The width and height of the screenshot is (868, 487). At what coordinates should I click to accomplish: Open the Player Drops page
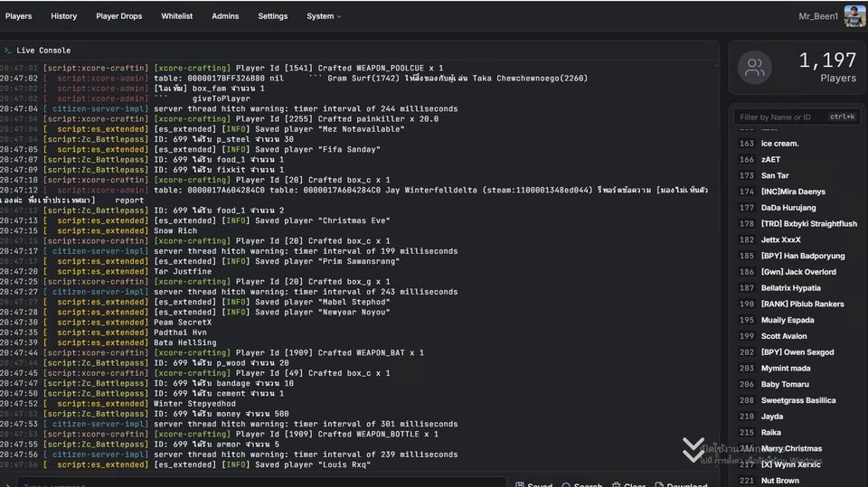coord(118,16)
